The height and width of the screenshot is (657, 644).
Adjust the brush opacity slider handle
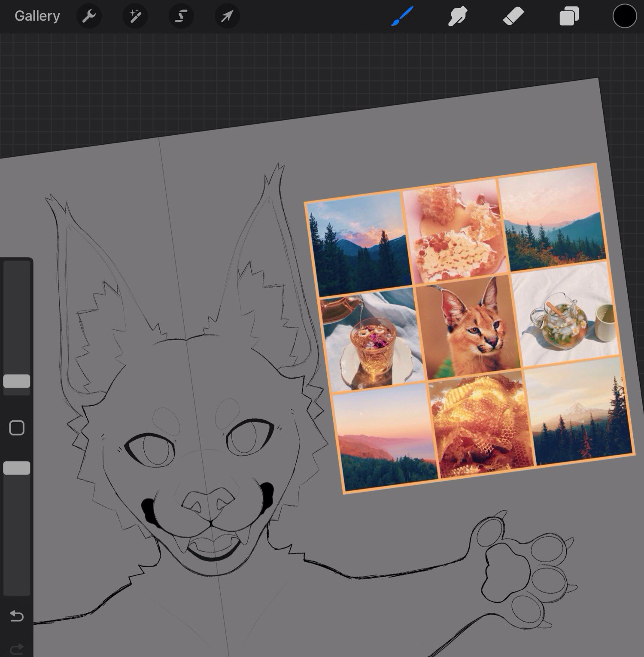(x=17, y=468)
